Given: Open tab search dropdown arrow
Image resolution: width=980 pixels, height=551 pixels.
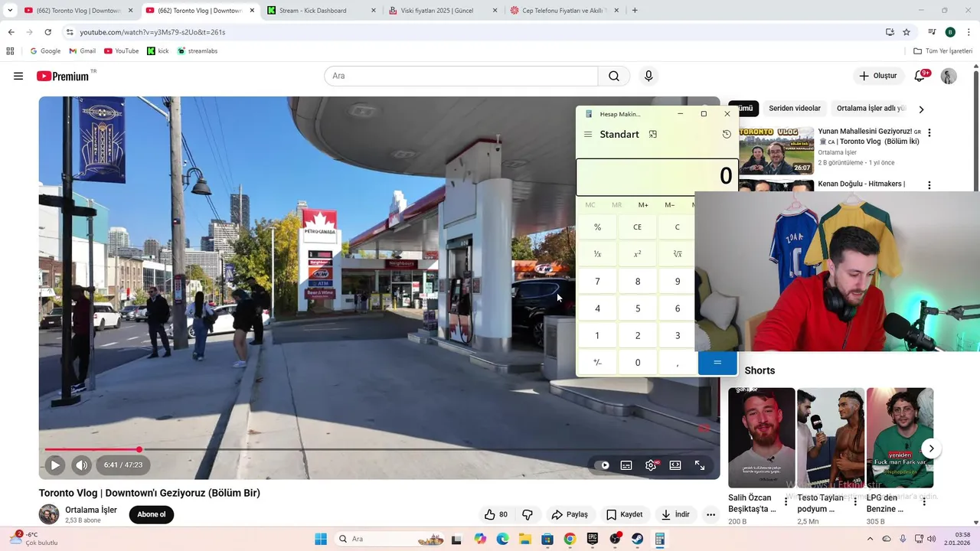Looking at the screenshot, I should (x=10, y=11).
